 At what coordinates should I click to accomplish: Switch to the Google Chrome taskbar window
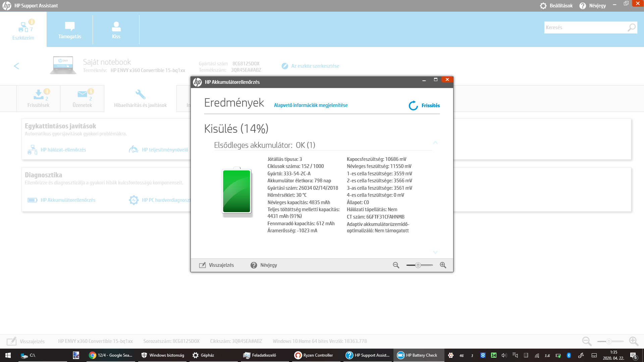111,355
